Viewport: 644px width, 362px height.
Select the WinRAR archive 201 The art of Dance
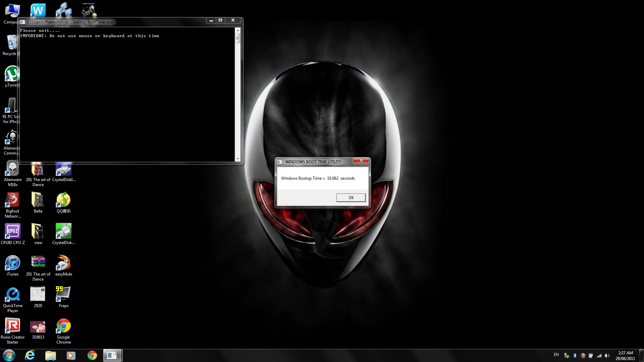coord(38,268)
